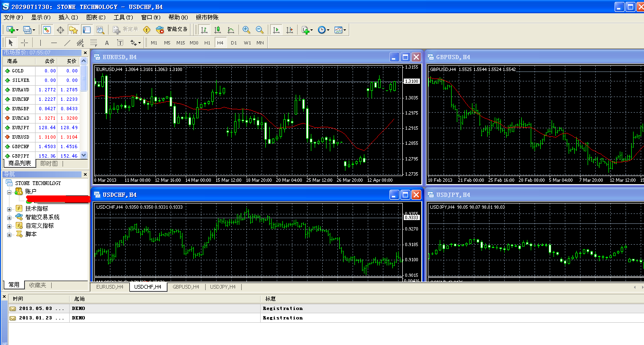The image size is (644, 345).
Task: Toggle the Data Window crosshair-circle icon
Action: click(x=60, y=29)
